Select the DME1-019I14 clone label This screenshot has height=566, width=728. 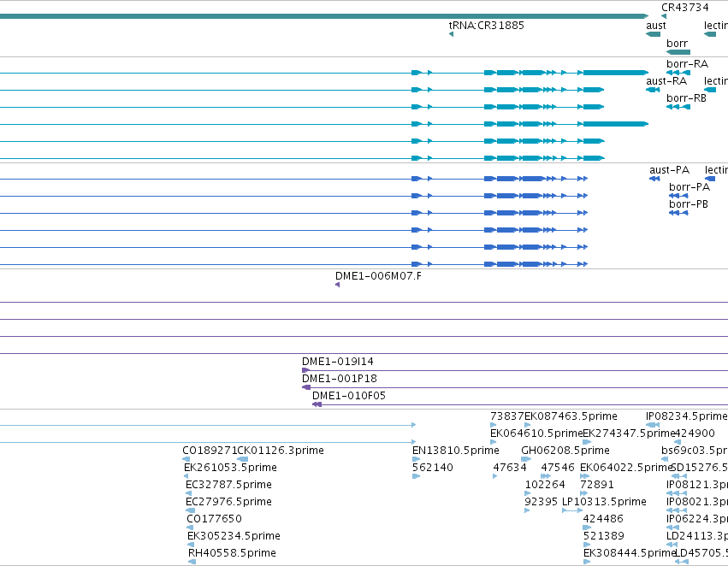tap(338, 362)
